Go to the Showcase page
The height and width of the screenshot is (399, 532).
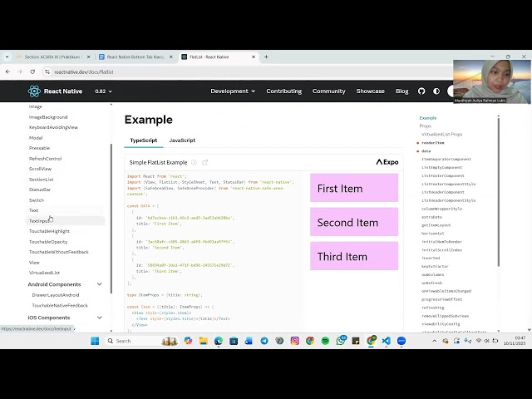[370, 91]
